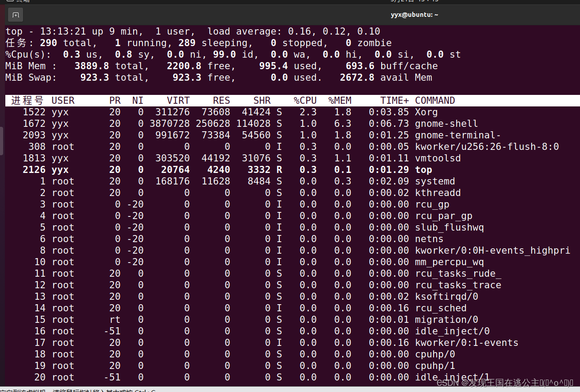Image resolution: width=580 pixels, height=392 pixels.
Task: Click the "gnome-shell" command name
Action: coord(446,124)
